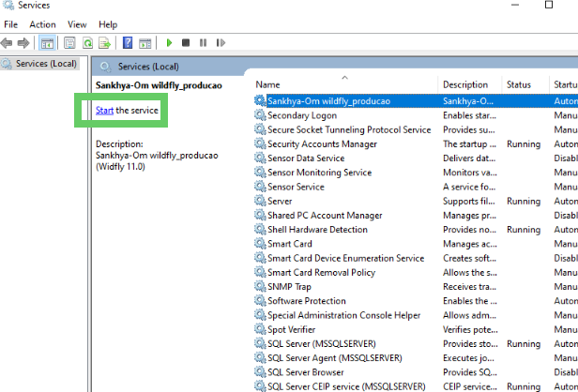Click the gear icon of Sankhya-Om wildfly_producao
The height and width of the screenshot is (392, 578).
click(260, 100)
